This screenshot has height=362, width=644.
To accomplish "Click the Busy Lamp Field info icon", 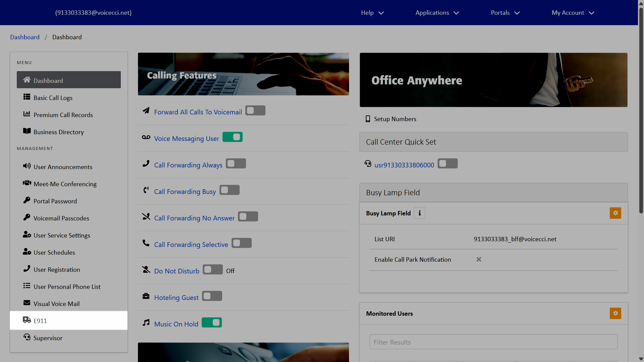I will point(419,213).
